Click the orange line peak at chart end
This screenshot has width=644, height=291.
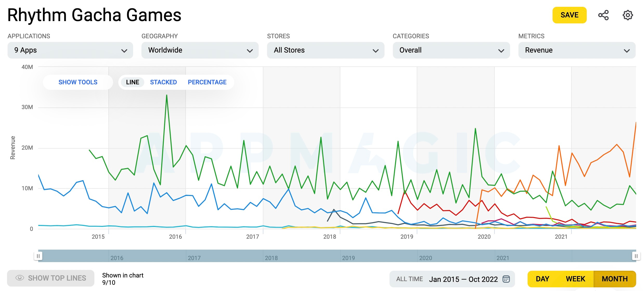click(x=635, y=123)
